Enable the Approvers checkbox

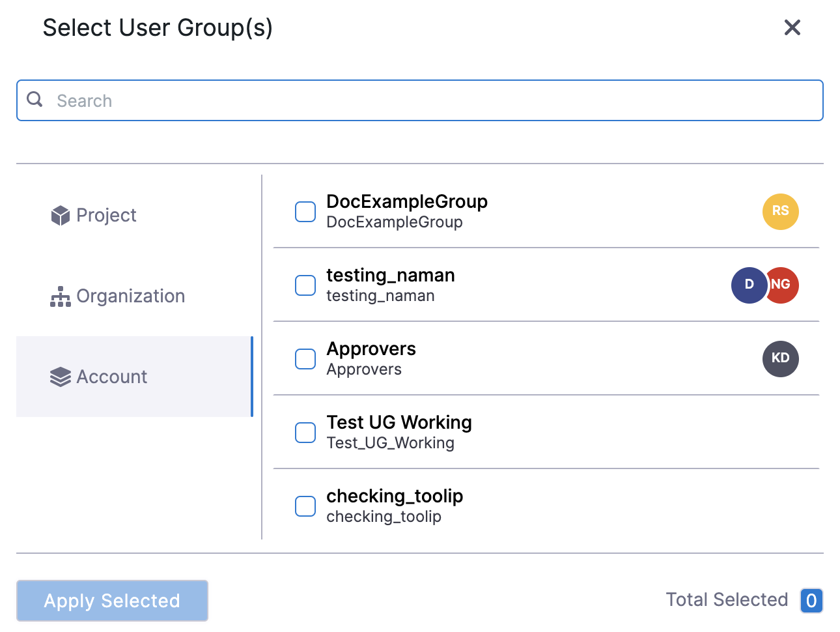tap(305, 359)
